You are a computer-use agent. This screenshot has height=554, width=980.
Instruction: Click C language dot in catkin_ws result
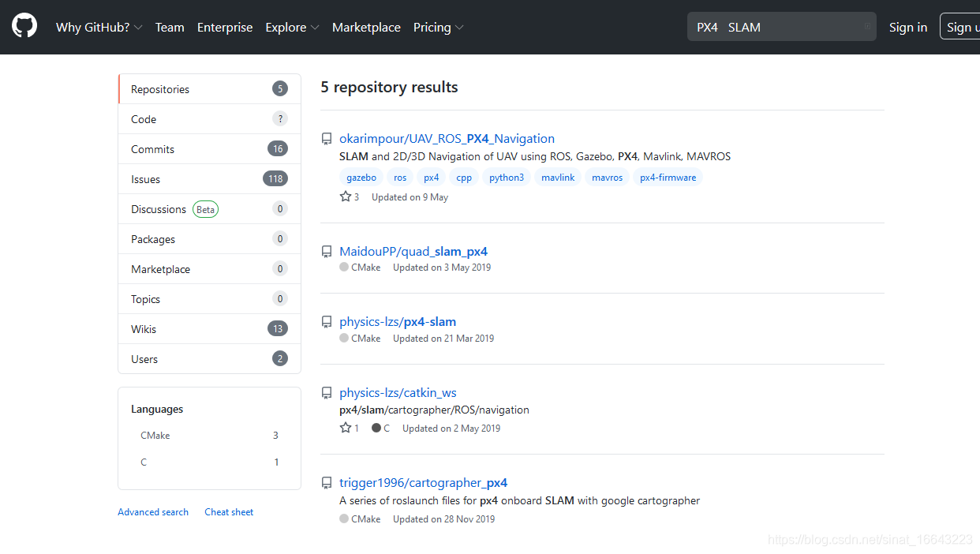click(376, 428)
